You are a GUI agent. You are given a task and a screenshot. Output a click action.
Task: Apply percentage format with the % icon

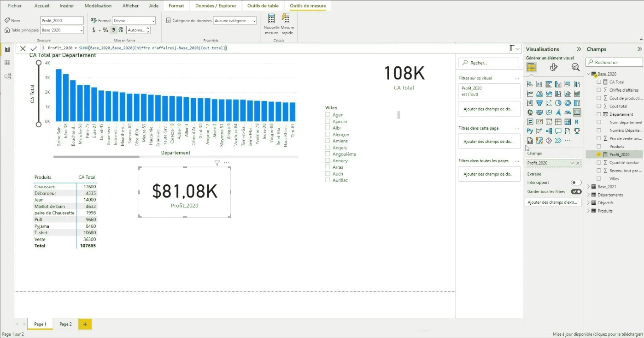tap(105, 30)
